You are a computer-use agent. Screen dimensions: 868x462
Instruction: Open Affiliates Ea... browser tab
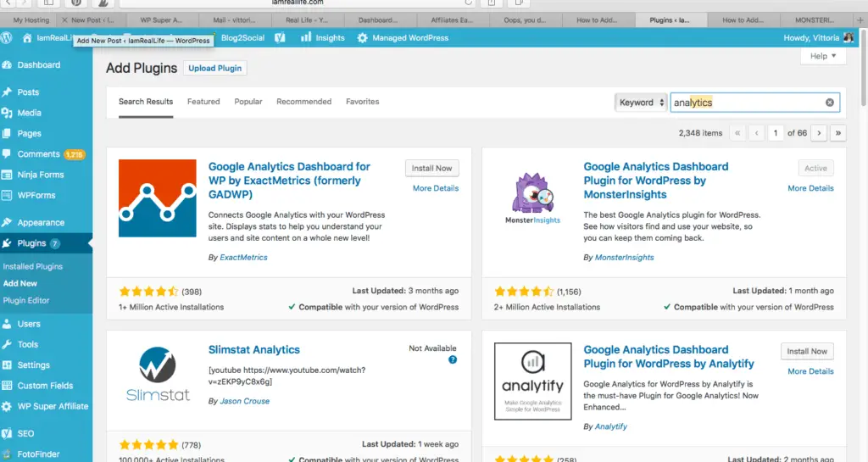pyautogui.click(x=452, y=19)
